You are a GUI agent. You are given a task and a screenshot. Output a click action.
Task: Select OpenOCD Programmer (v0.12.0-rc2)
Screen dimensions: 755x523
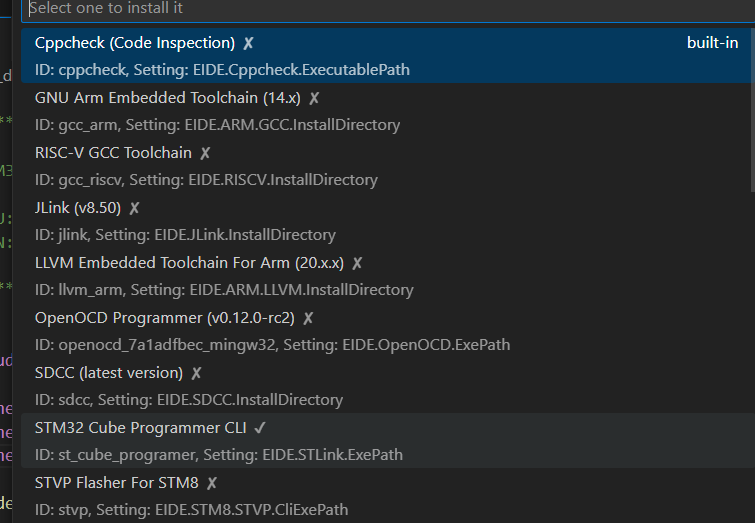tap(388, 330)
